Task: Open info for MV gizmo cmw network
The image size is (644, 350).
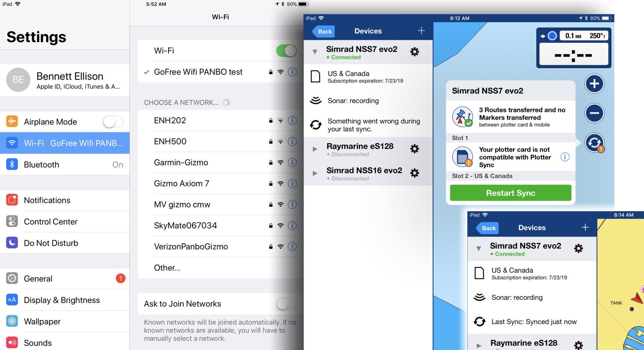Action: 292,204
